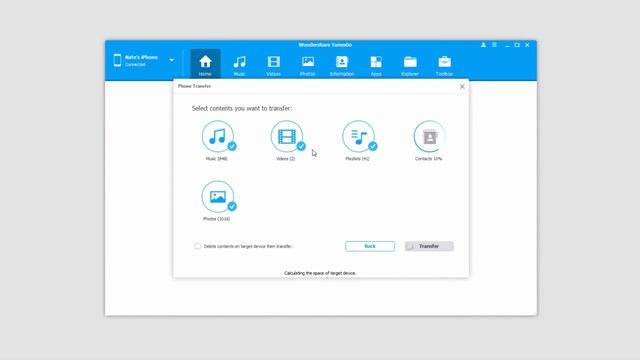Open the Toolbox tab
Screen dimensions: 640x360
click(444, 65)
